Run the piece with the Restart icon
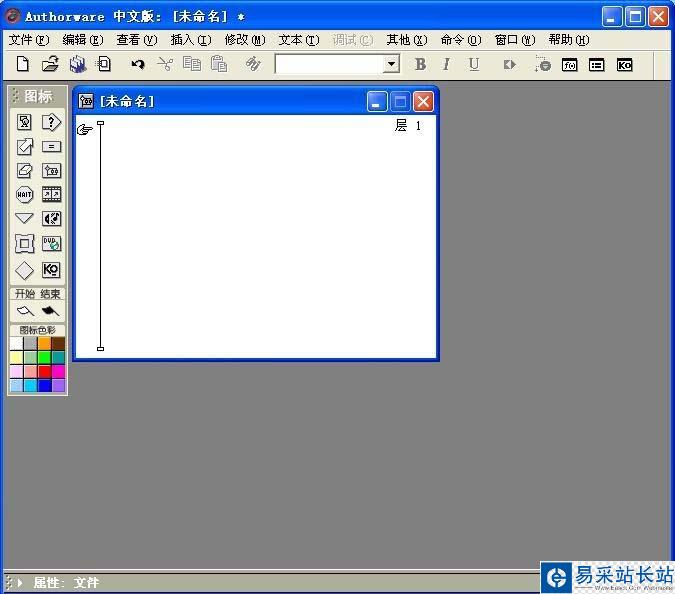The image size is (675, 594). point(510,65)
